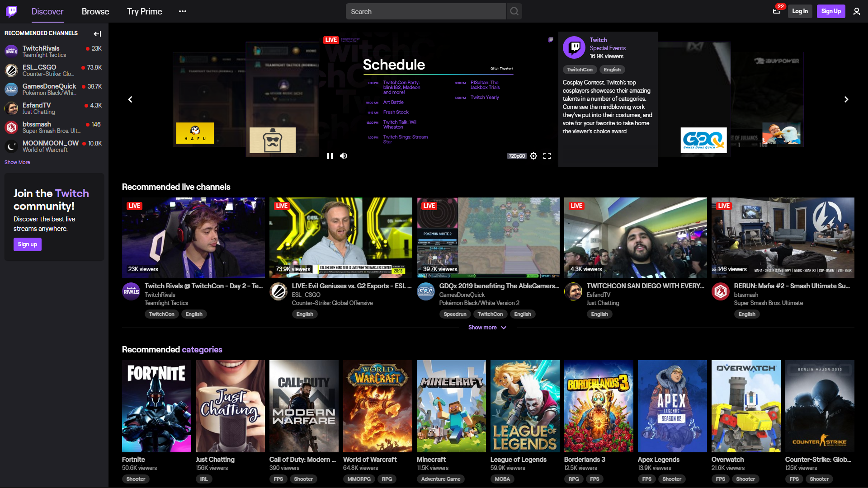Expand Show More recommended channels

17,162
